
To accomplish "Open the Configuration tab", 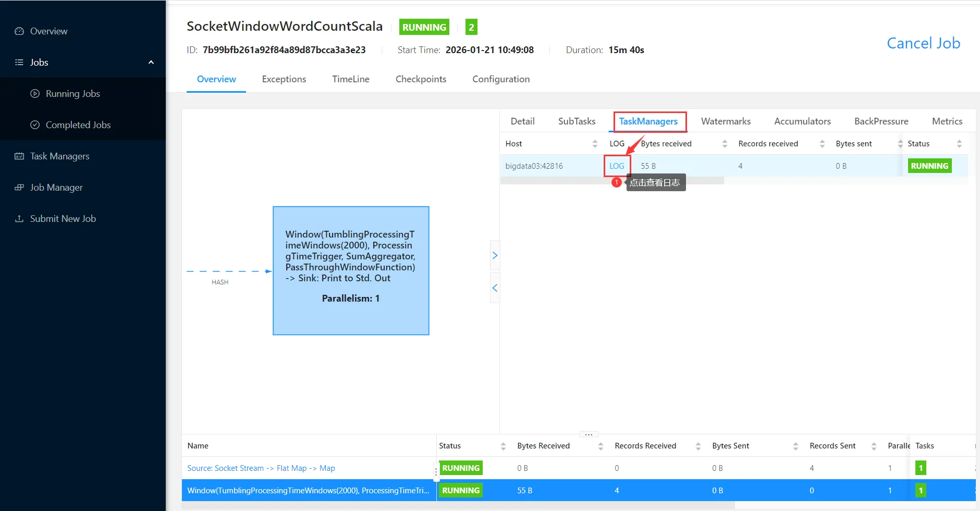I will tap(501, 79).
